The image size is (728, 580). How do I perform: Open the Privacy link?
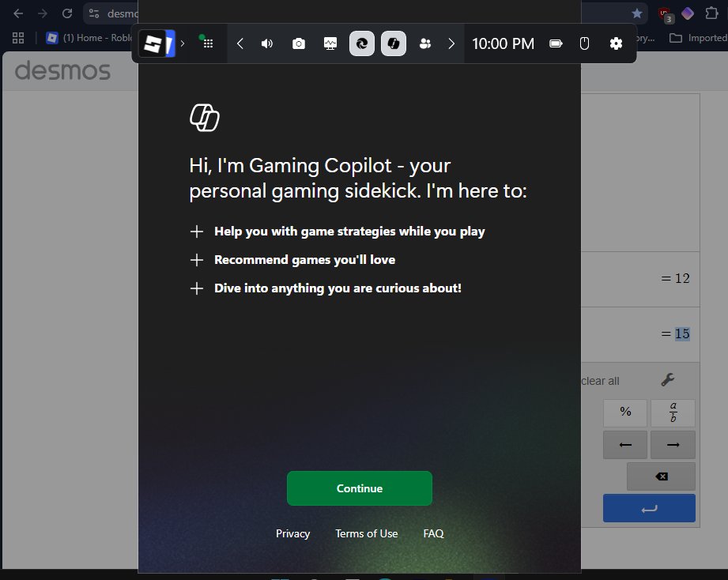click(292, 533)
